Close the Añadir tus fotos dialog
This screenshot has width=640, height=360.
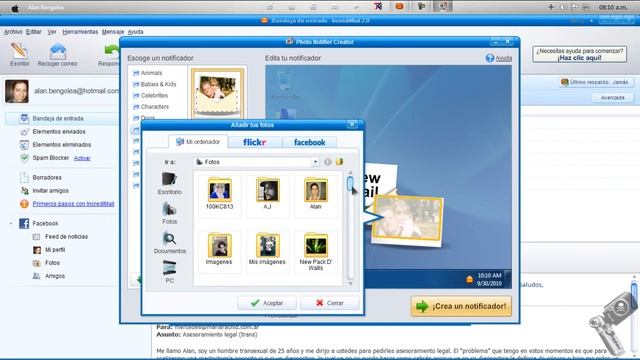pyautogui.click(x=352, y=124)
